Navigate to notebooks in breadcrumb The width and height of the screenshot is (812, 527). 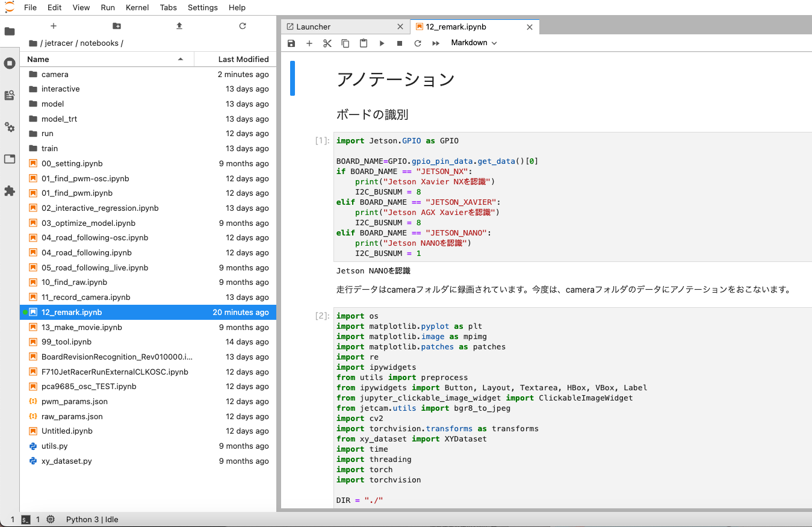point(99,43)
